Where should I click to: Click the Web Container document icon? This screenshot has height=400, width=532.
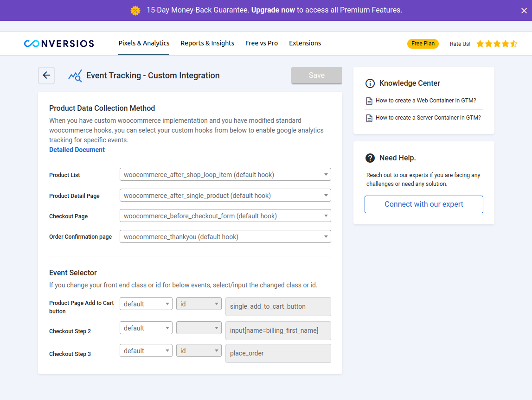pyautogui.click(x=369, y=101)
